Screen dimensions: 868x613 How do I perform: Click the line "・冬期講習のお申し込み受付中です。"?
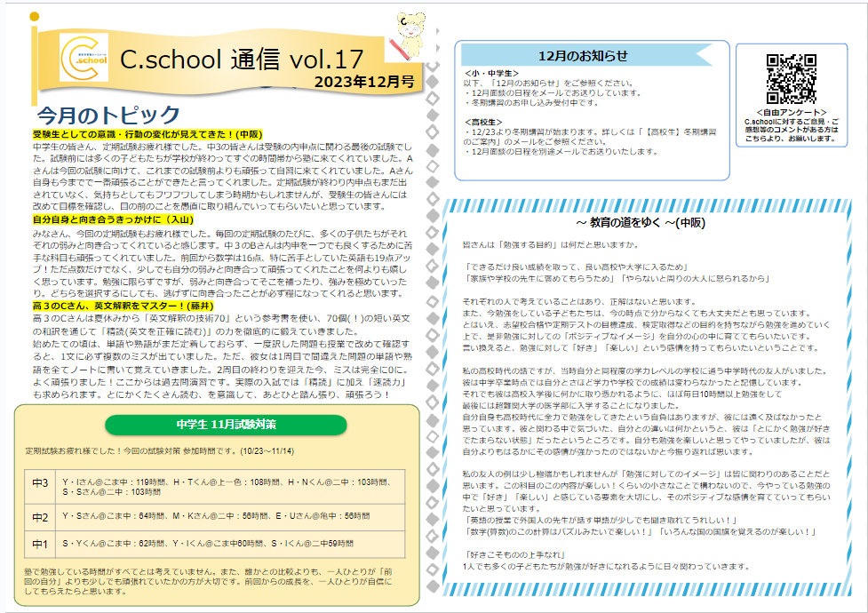[531, 103]
